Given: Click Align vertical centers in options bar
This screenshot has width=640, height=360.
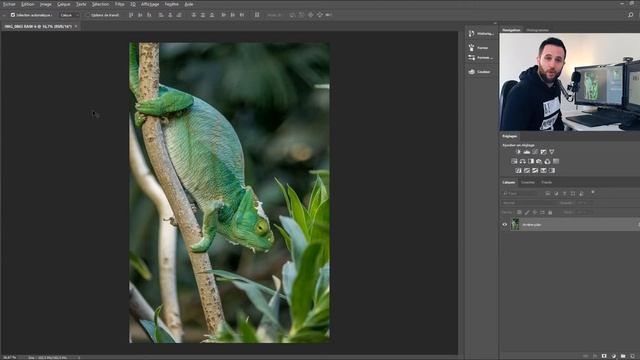Looking at the screenshot, I should pos(140,15).
